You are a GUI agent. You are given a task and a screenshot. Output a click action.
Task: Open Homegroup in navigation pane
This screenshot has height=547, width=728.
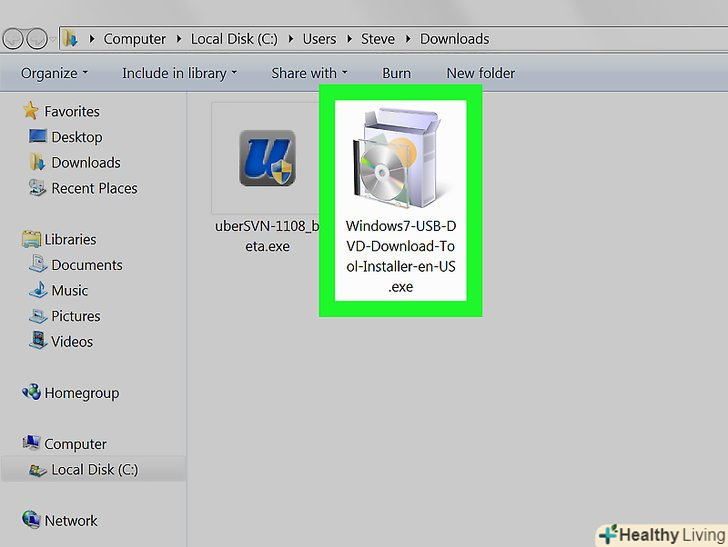(x=82, y=393)
